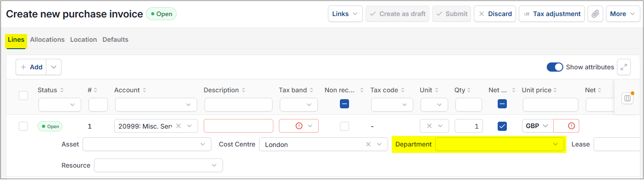
Task: Open the column chooser icon
Action: (627, 98)
